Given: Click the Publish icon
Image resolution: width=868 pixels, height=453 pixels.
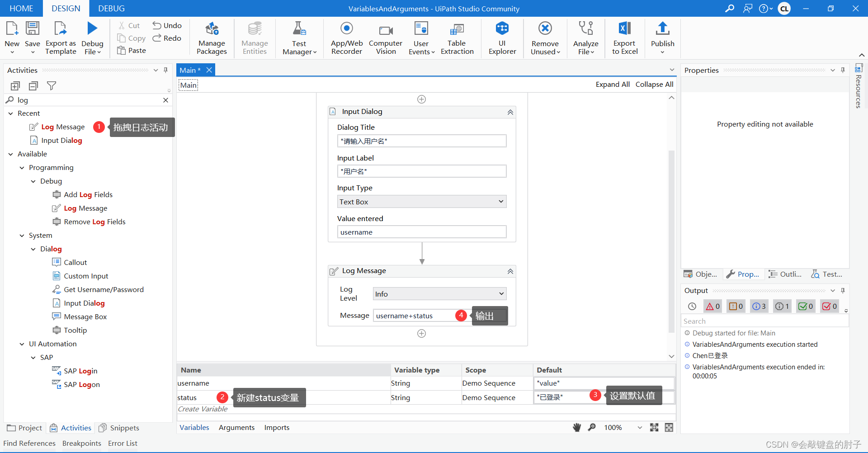Looking at the screenshot, I should point(662,29).
